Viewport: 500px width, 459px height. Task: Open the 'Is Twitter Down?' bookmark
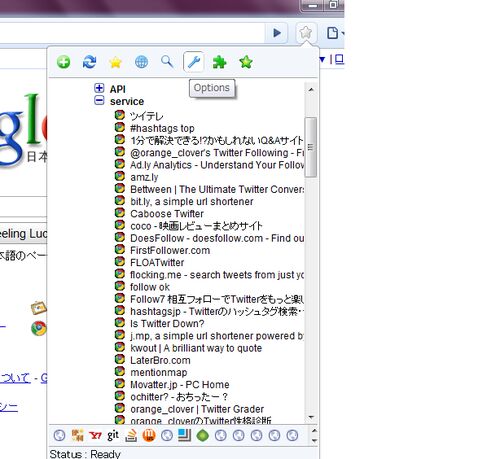click(x=167, y=324)
